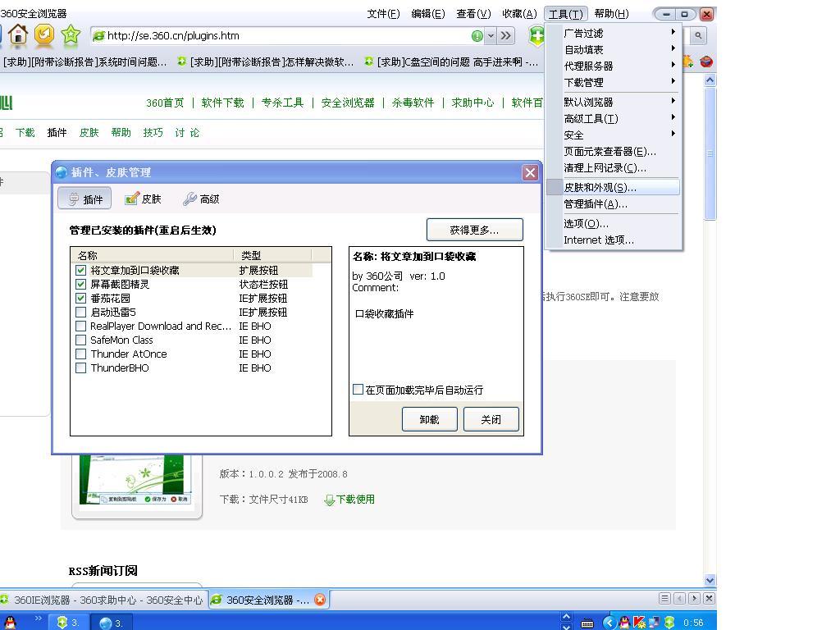Select 皮肤和外观 from Tools menu
This screenshot has height=630, width=840.
tap(600, 187)
